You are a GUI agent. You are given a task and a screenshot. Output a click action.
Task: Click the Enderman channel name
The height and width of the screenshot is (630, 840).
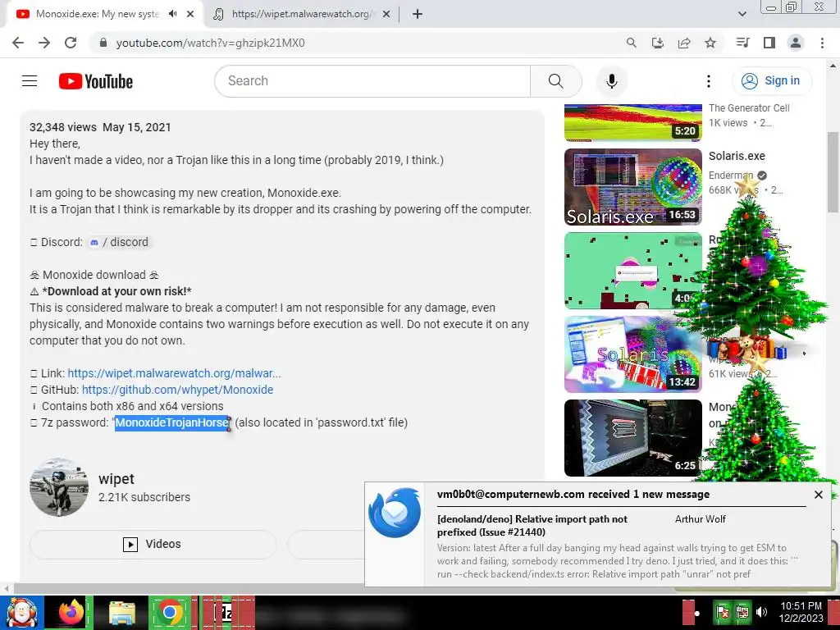731,176
